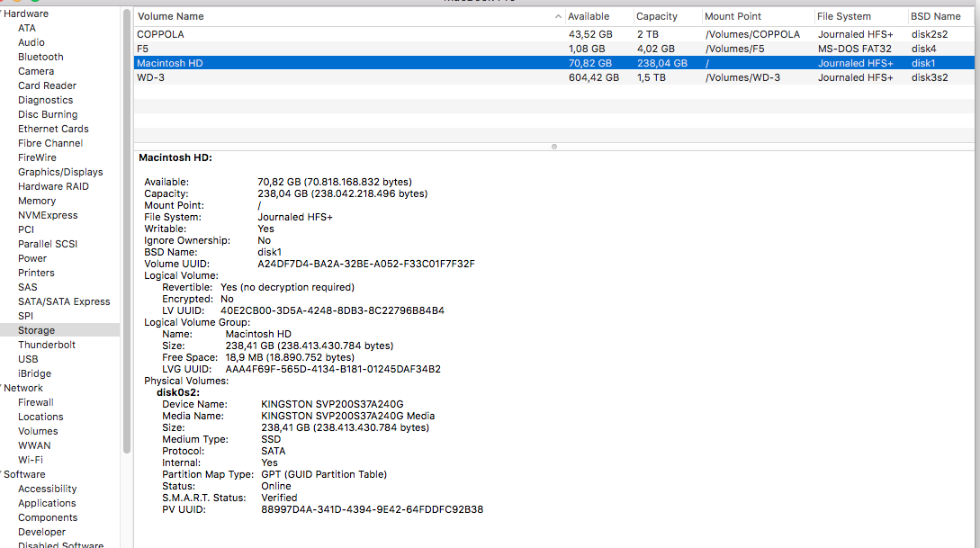Click the /Volumes/COPPOLA mount point cell
This screenshot has width=980, height=548.
[x=752, y=34]
